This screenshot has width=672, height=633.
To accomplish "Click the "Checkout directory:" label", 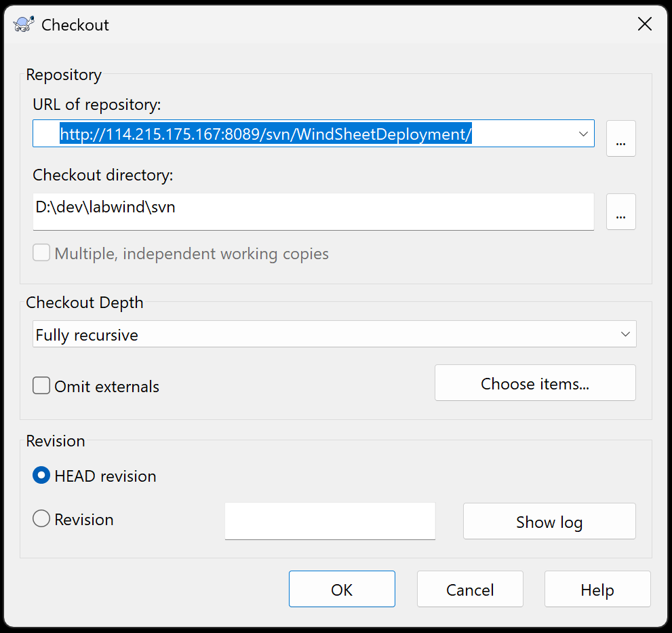I will click(x=103, y=175).
